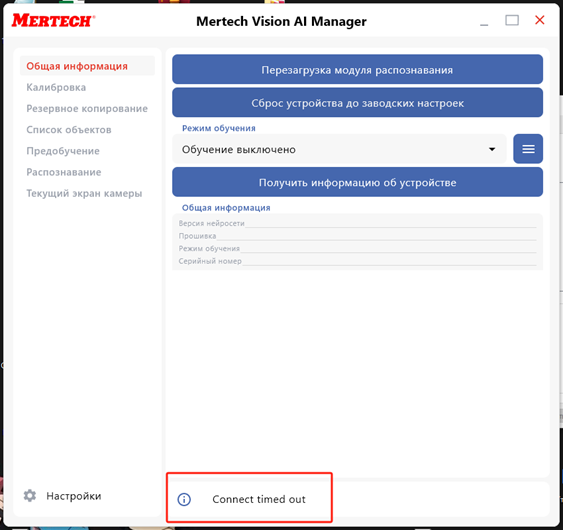Switch to Предобучение section
The width and height of the screenshot is (563, 530).
[63, 151]
